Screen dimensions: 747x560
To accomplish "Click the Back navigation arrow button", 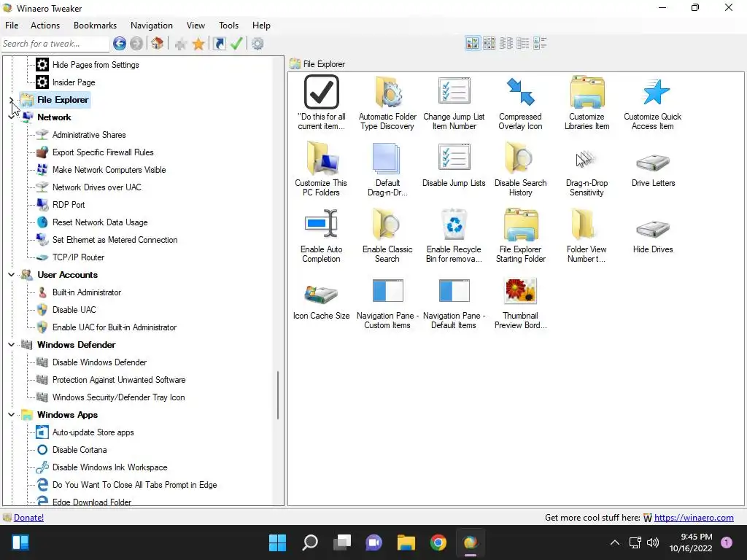I will (x=120, y=44).
